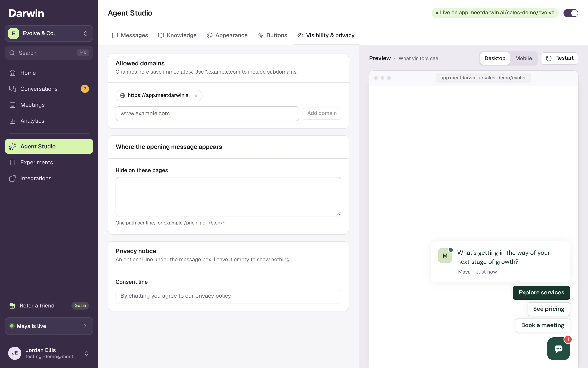Select the Visibility & privacy tab
Screen dimensions: 588x368
326,35
